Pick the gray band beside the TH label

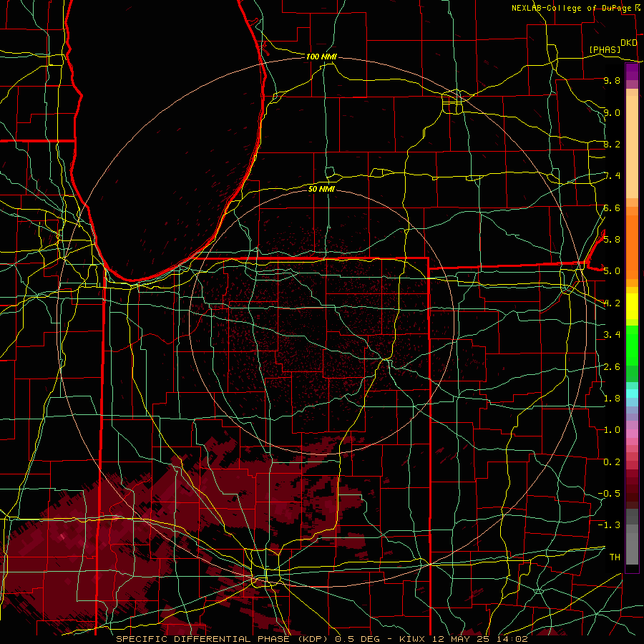[632, 549]
